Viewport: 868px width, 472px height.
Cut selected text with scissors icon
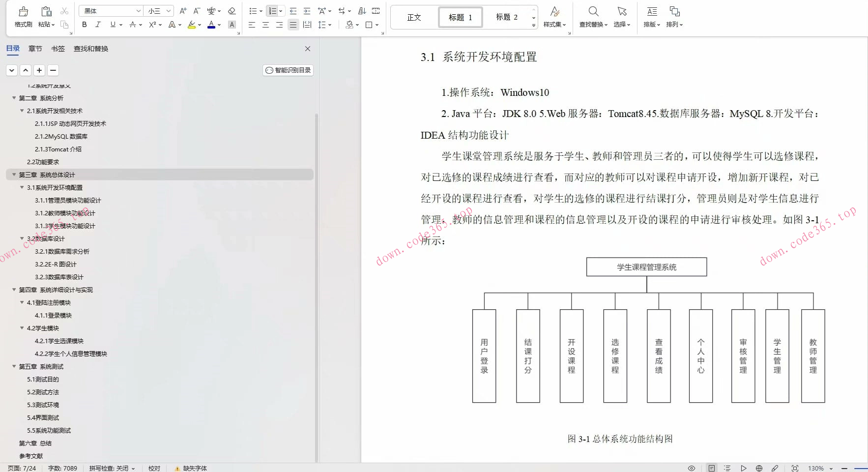(x=63, y=10)
